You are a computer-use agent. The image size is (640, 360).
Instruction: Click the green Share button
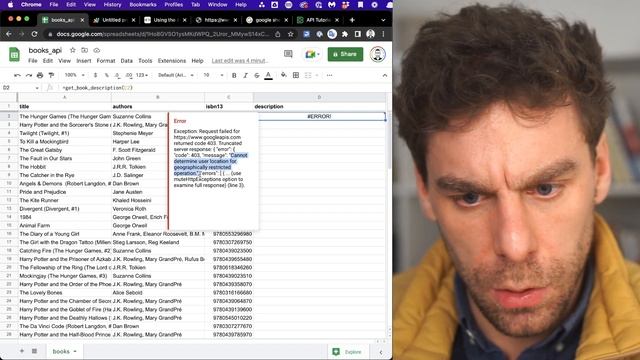pyautogui.click(x=345, y=54)
